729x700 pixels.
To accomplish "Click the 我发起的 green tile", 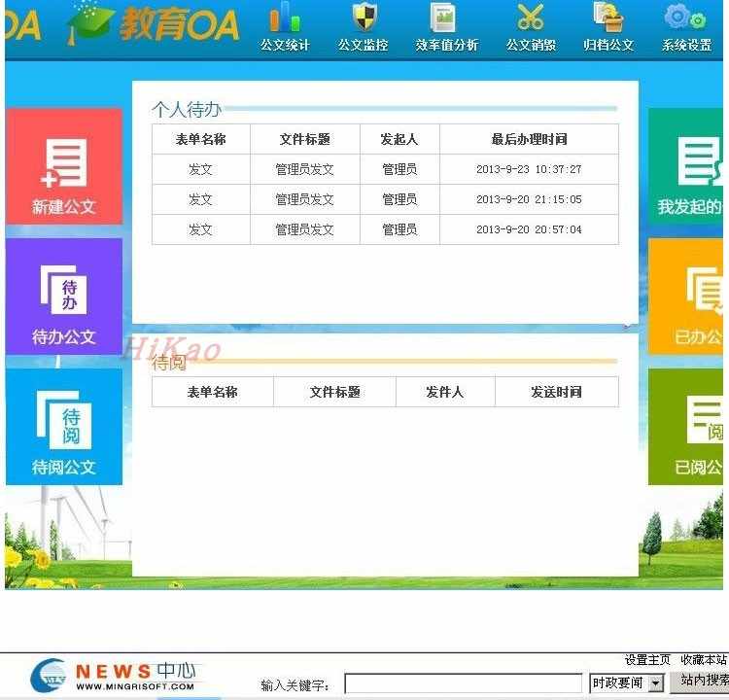I will [686, 166].
